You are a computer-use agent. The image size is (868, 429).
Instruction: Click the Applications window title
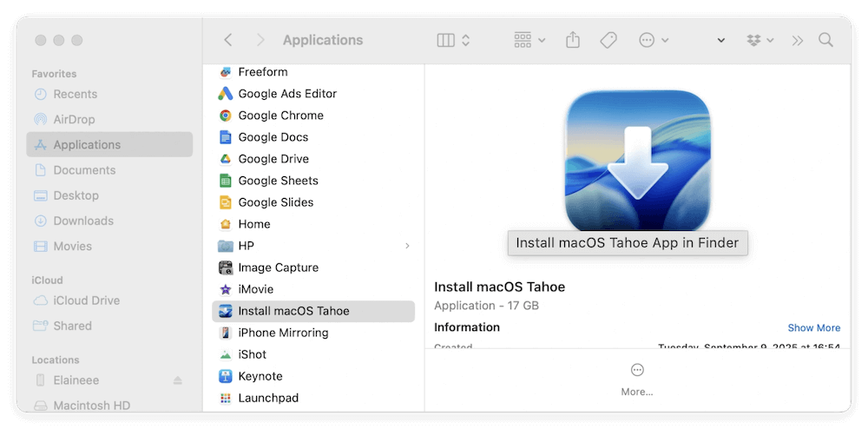point(323,40)
